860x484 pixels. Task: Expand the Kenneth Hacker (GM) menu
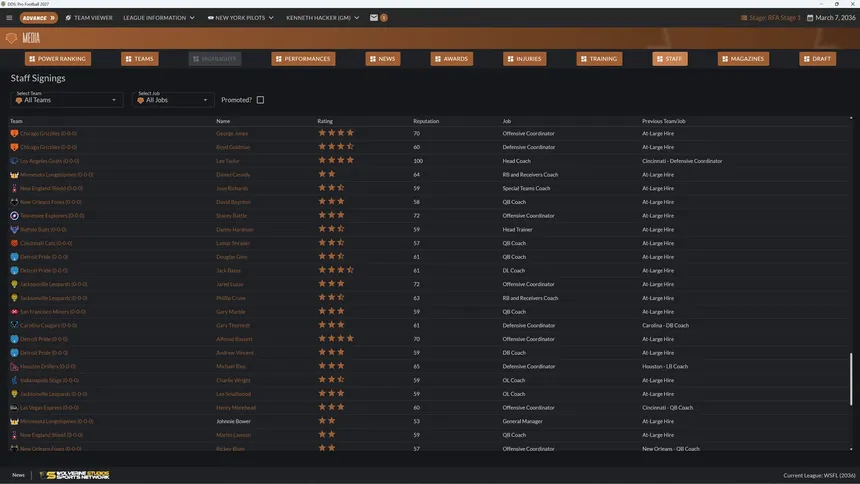(322, 18)
